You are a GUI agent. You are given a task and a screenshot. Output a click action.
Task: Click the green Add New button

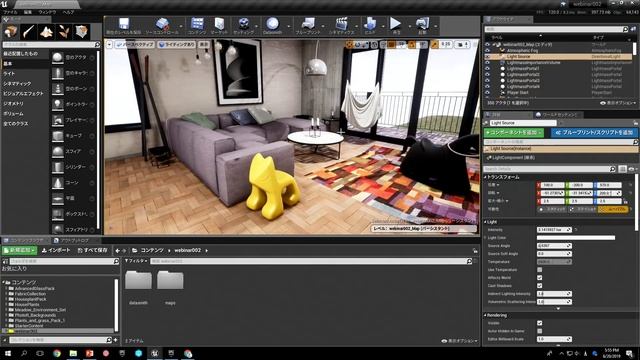click(x=20, y=250)
